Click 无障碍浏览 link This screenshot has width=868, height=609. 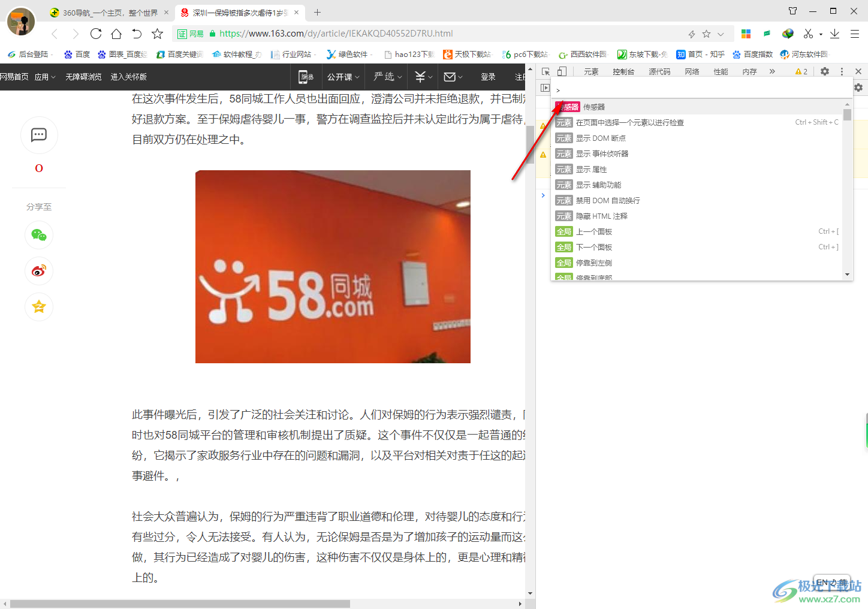click(x=83, y=77)
